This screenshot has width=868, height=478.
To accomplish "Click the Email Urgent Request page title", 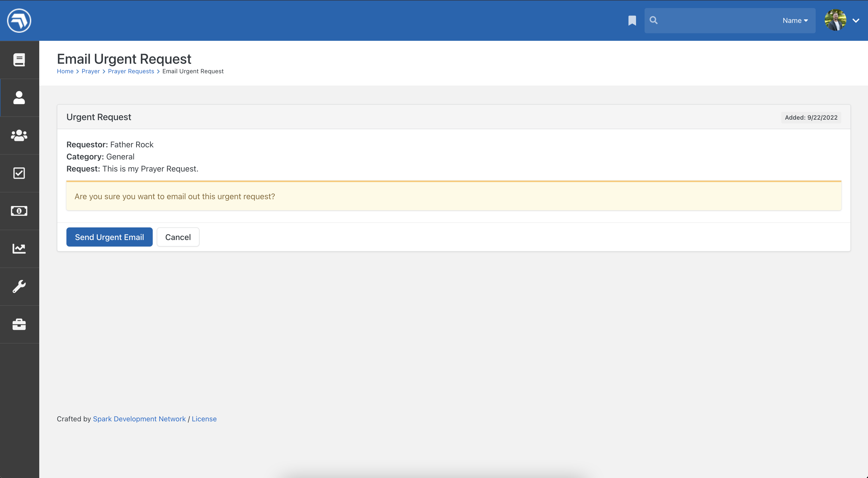I will (x=124, y=59).
